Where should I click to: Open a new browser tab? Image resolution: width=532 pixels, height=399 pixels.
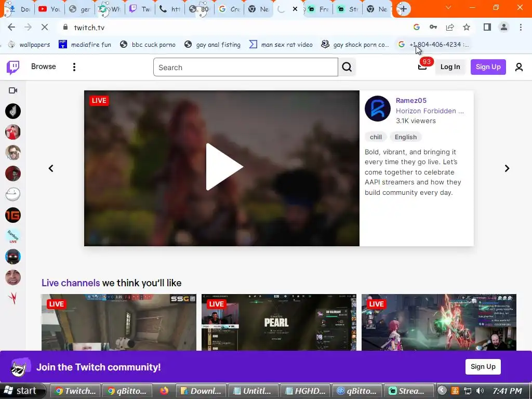pos(403,9)
